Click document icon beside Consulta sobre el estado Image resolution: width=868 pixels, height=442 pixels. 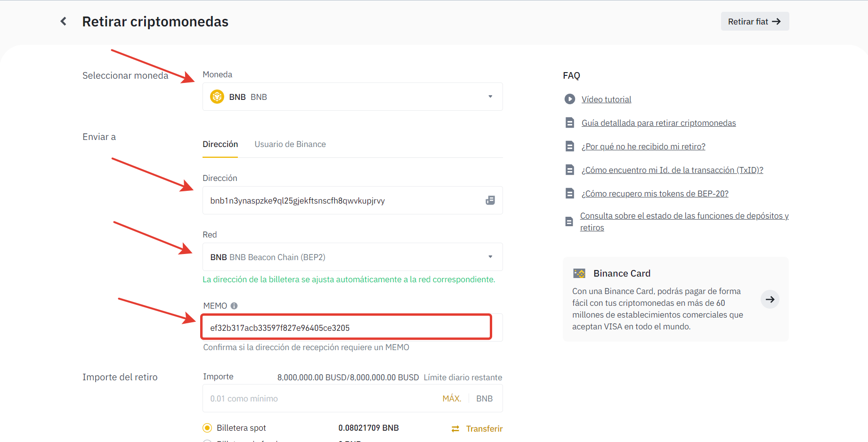(569, 221)
